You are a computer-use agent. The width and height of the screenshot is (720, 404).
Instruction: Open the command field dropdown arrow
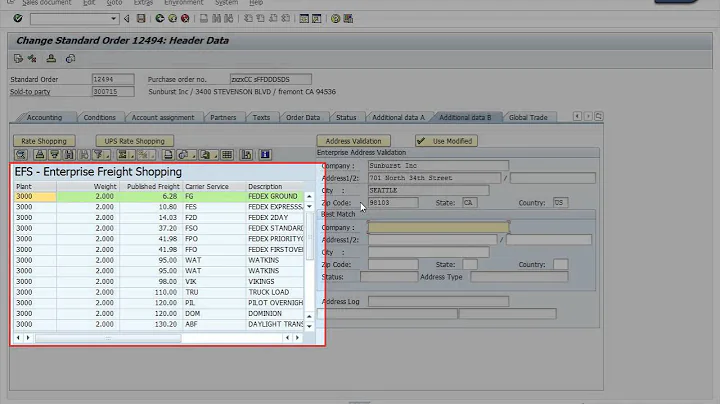(113, 19)
